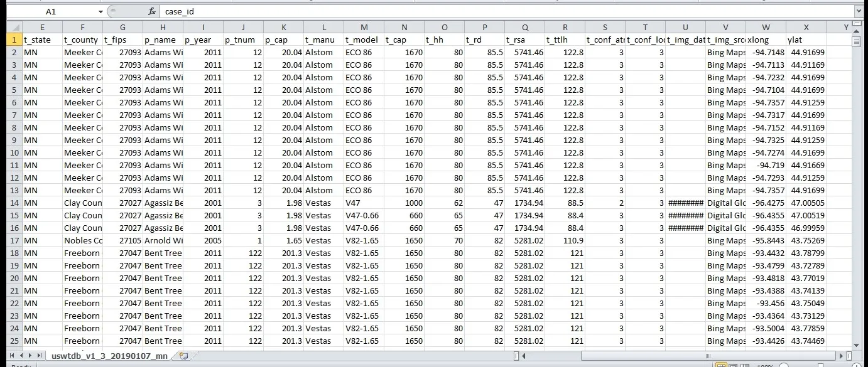Click the Zoom Out minus icon in status bar
This screenshot has height=367, width=868.
point(784,366)
